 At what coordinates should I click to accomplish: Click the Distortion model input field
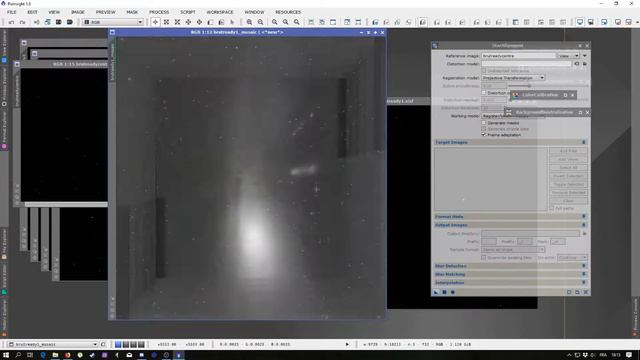527,64
